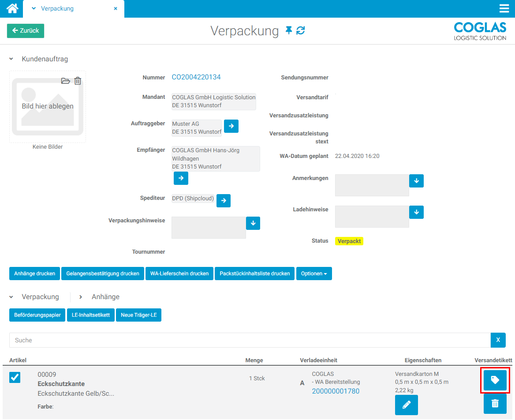Switch to the Verpackung tab
Viewport: 515px width, 420px height.
(x=57, y=8)
